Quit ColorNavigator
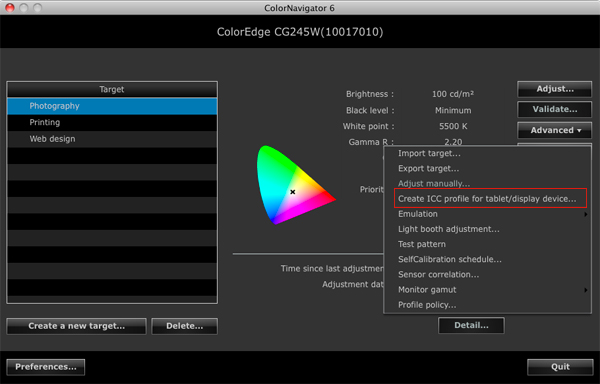 pyautogui.click(x=560, y=367)
